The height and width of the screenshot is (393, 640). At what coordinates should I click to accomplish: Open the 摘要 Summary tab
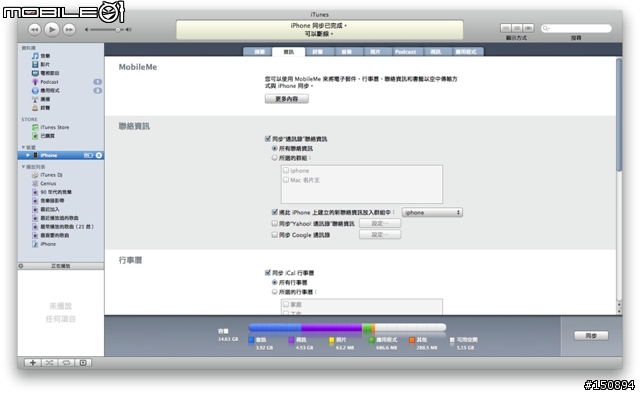(258, 52)
